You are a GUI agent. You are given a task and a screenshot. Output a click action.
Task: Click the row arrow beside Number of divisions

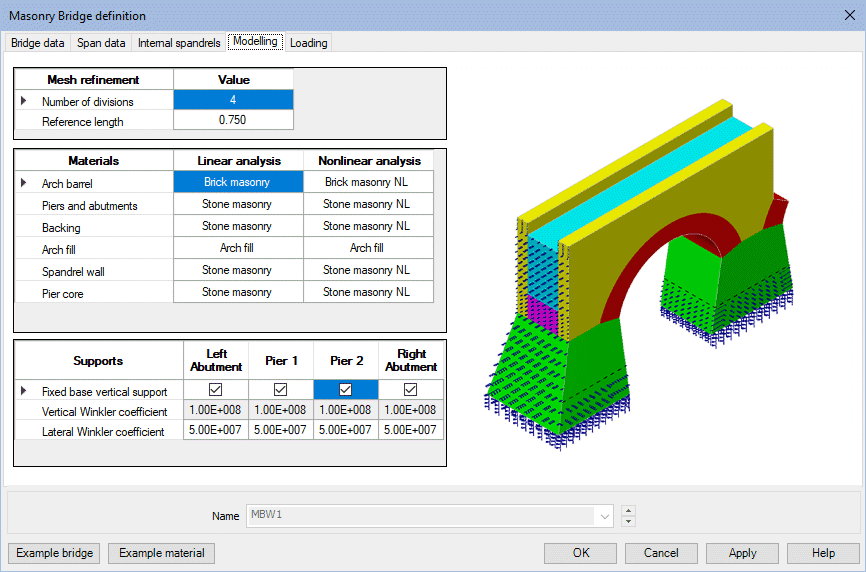tap(24, 101)
